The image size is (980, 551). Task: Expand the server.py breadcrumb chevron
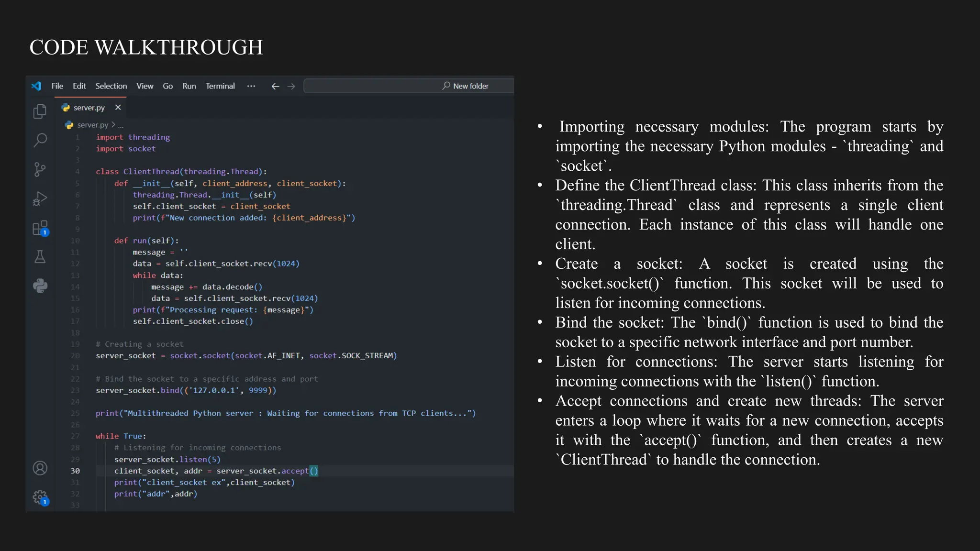(113, 125)
